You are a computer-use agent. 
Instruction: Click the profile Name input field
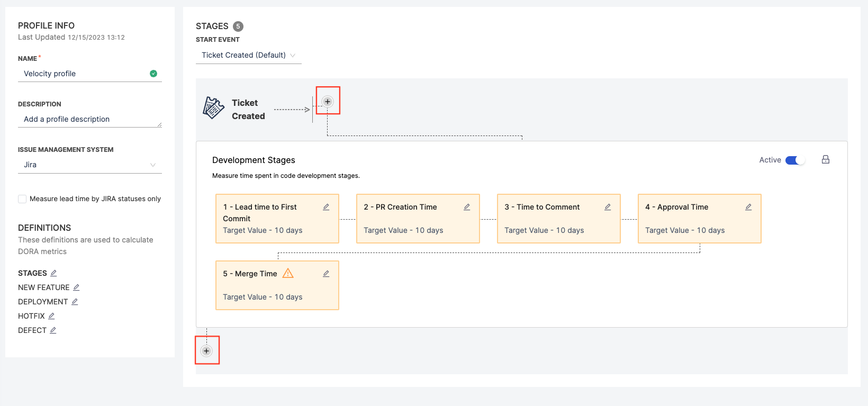tap(85, 74)
